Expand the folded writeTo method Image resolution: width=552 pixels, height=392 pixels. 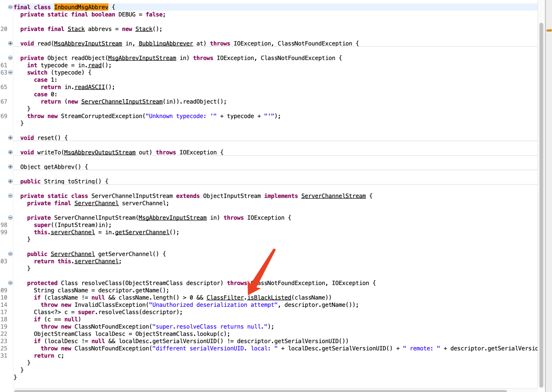tap(10, 152)
